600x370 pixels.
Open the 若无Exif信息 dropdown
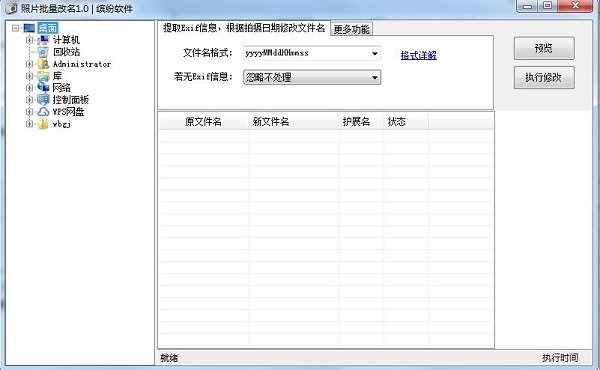(312, 78)
